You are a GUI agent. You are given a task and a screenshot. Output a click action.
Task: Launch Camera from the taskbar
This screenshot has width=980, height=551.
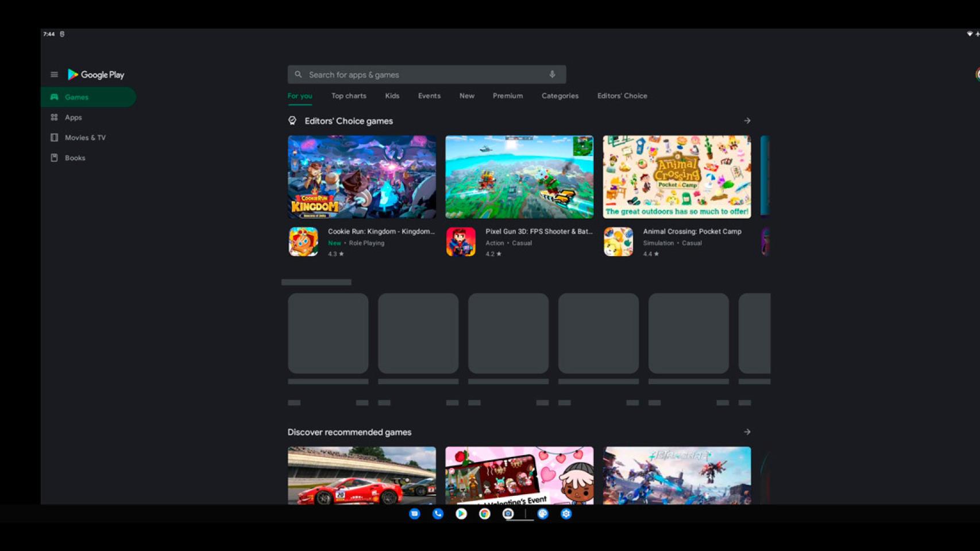508,514
